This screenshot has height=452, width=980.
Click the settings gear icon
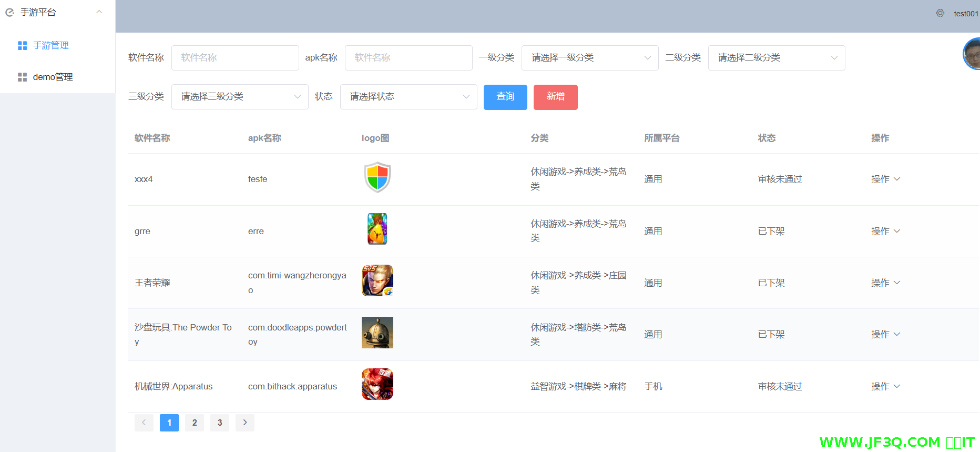(x=940, y=13)
